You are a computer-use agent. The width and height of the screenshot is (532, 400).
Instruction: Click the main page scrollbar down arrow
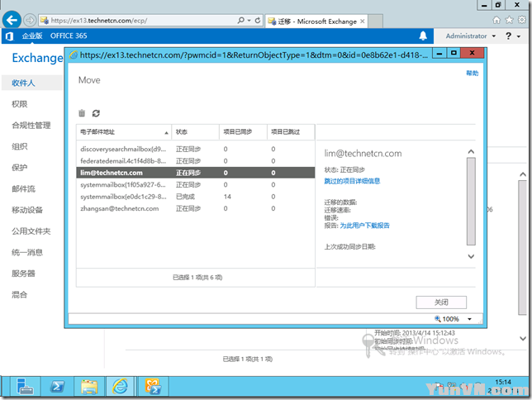(523, 338)
